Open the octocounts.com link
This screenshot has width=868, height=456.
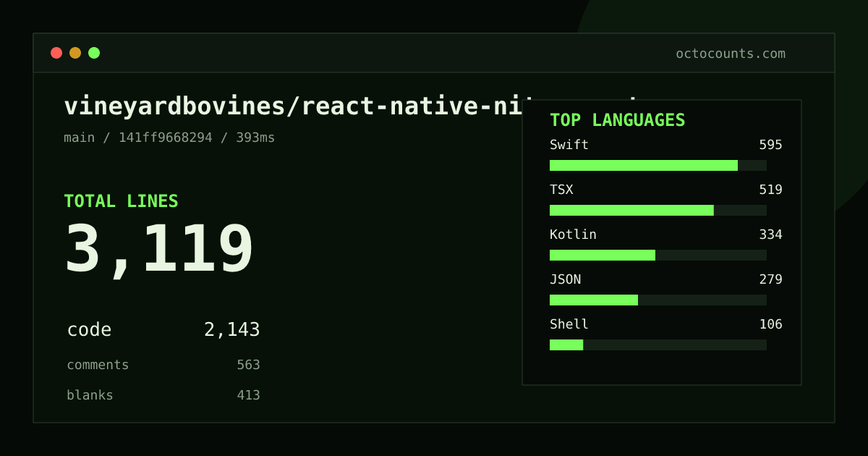(x=731, y=54)
